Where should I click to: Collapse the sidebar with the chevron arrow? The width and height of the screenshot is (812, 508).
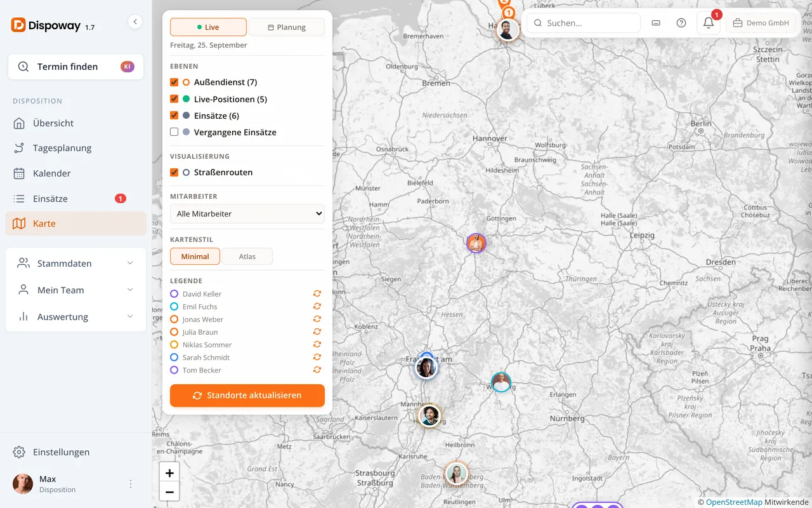tap(135, 22)
